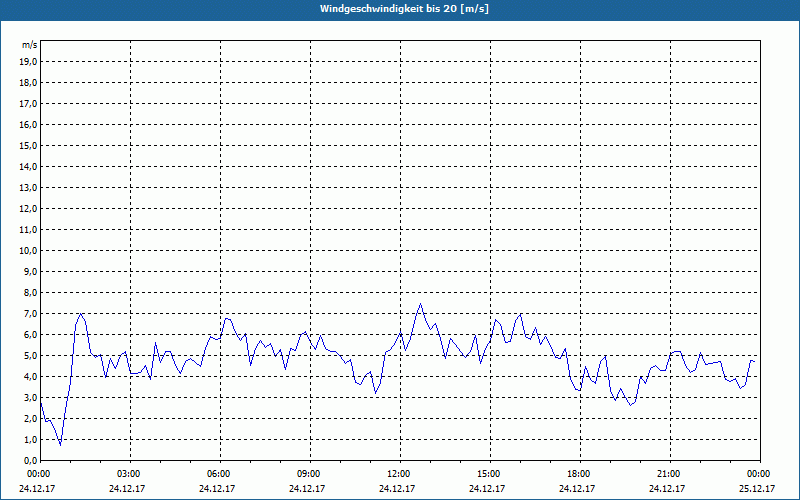Select the "00:00" time label above 25.12.17
This screenshot has height=500, width=800.
[x=759, y=474]
